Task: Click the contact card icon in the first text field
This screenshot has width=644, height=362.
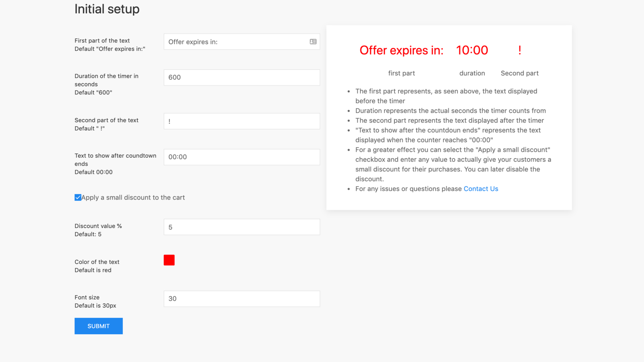Action: pyautogui.click(x=313, y=41)
